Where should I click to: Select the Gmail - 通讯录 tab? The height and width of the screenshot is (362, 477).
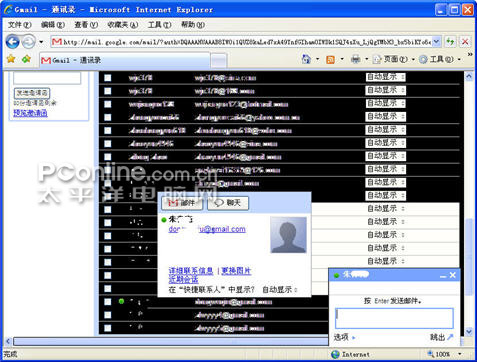click(x=125, y=60)
